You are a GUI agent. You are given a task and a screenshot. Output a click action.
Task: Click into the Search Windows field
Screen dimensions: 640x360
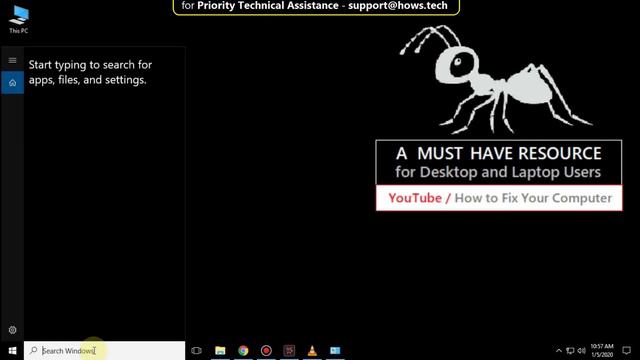pos(104,351)
